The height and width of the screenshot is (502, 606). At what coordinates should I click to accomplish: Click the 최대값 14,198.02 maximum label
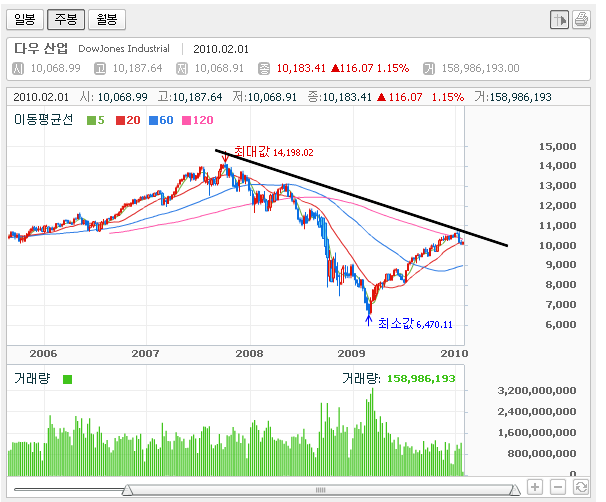pos(274,152)
